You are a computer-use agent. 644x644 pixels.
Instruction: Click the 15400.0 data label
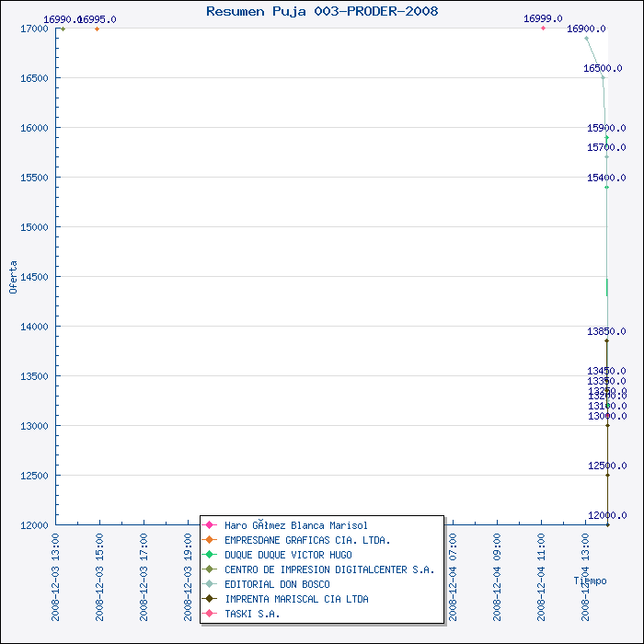606,178
